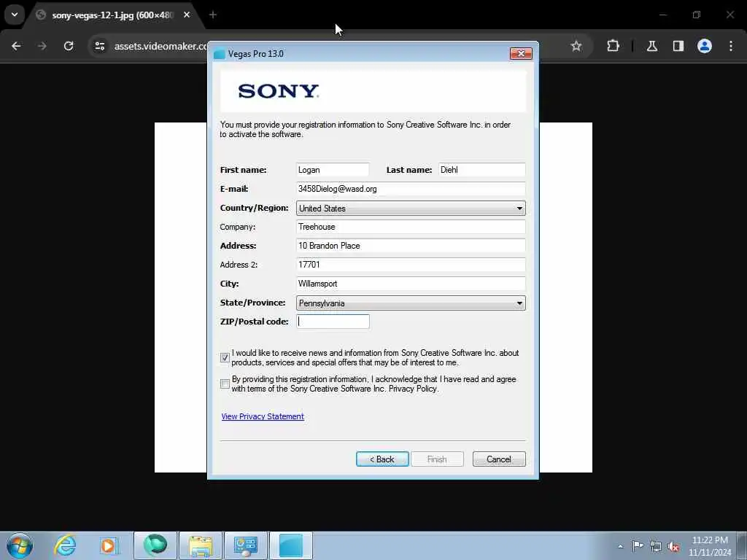Open network status tray icon
The height and width of the screenshot is (560, 747).
656,546
